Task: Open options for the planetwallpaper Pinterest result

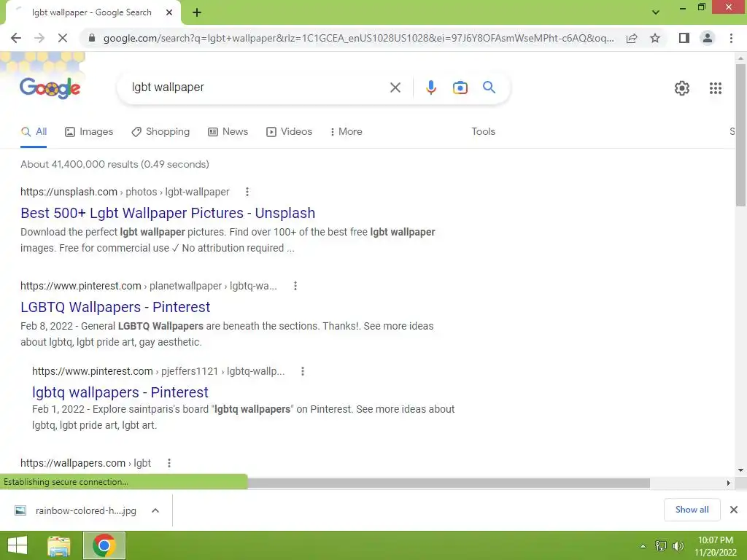Action: [x=295, y=286]
